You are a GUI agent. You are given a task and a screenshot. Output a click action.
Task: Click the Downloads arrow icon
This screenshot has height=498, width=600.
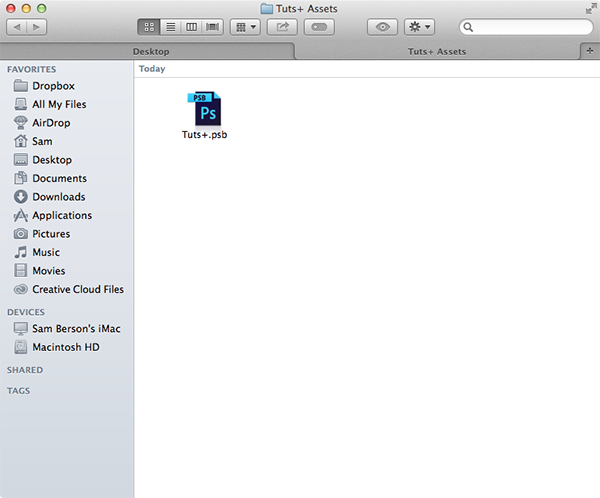point(21,197)
